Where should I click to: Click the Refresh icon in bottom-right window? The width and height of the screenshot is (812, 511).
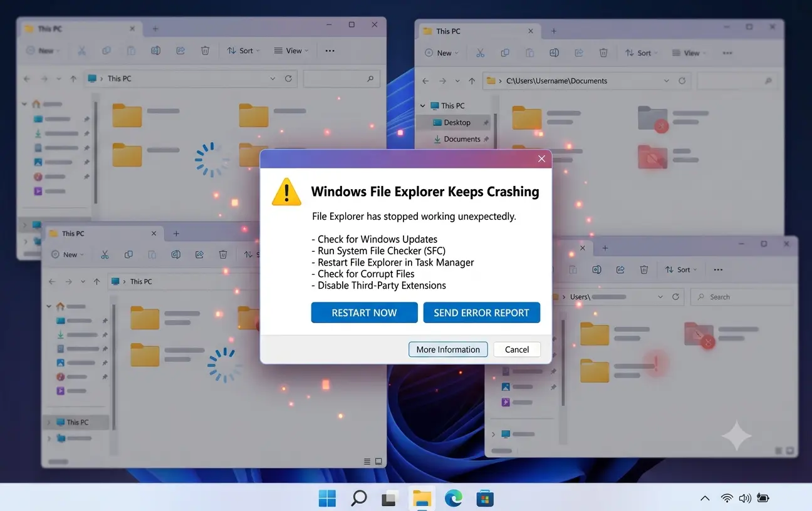[675, 297]
